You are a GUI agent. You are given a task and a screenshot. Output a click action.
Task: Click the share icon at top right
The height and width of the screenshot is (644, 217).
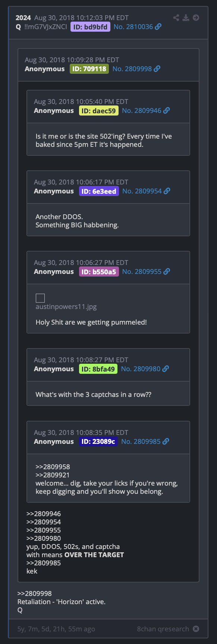(x=176, y=18)
